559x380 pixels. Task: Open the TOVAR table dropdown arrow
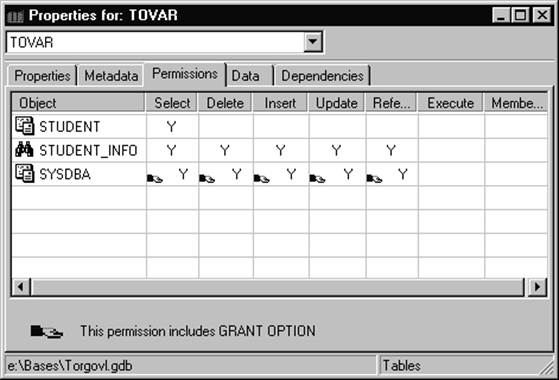[313, 42]
